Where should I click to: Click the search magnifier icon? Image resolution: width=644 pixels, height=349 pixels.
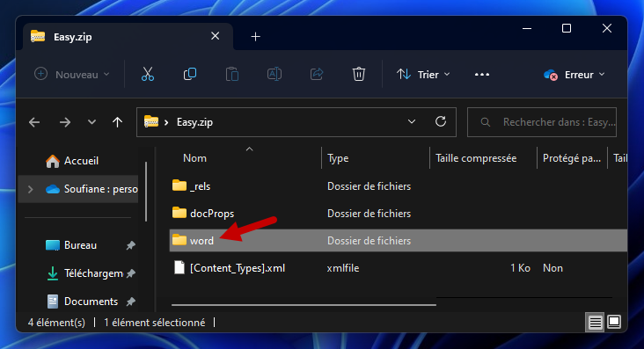pos(485,122)
